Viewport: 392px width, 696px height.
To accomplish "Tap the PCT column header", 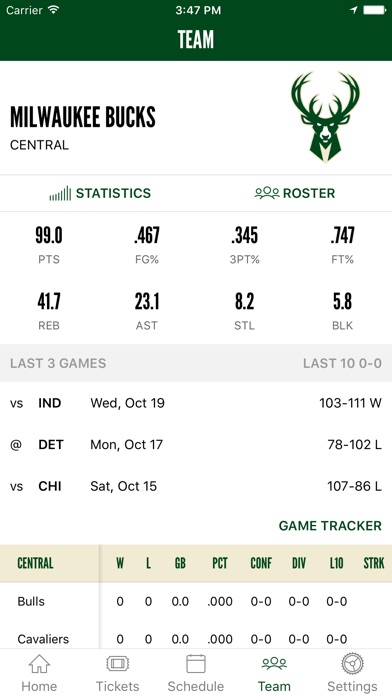I will (220, 563).
